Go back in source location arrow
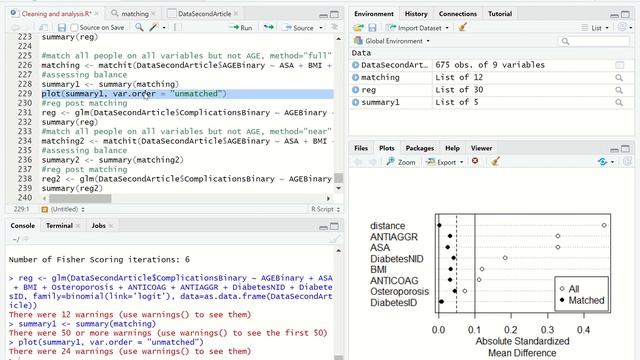Image resolution: width=640 pixels, height=360 pixels. (x=15, y=28)
